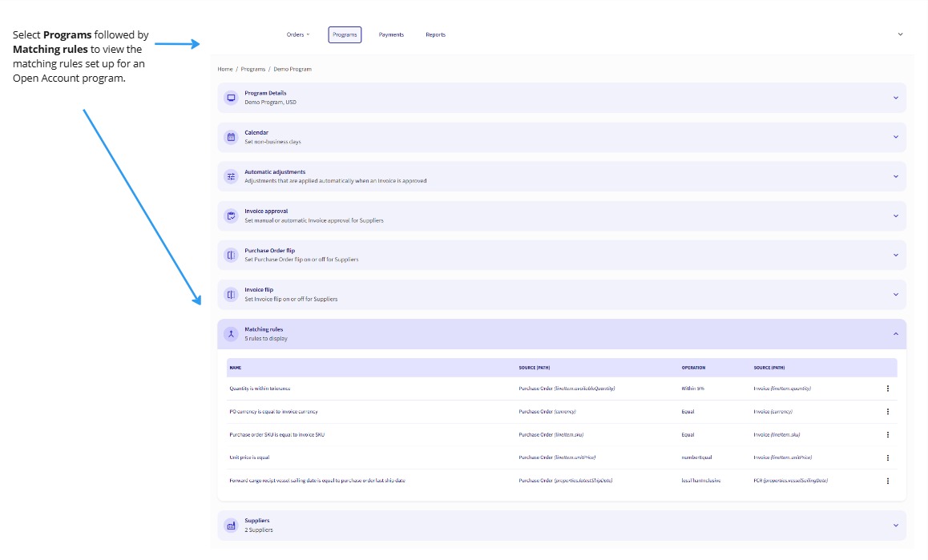Click PO currency is equal to invoice currency
The image size is (928, 560).
click(x=273, y=412)
